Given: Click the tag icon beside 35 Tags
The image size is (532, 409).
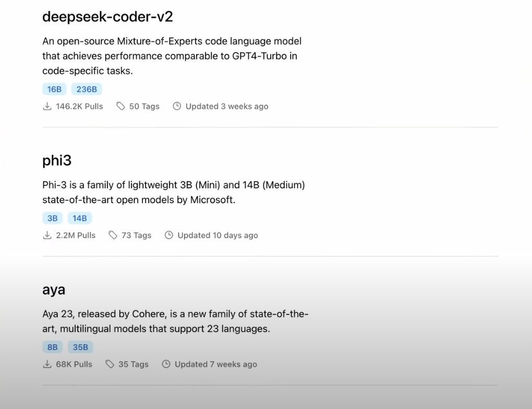Looking at the screenshot, I should 110,364.
